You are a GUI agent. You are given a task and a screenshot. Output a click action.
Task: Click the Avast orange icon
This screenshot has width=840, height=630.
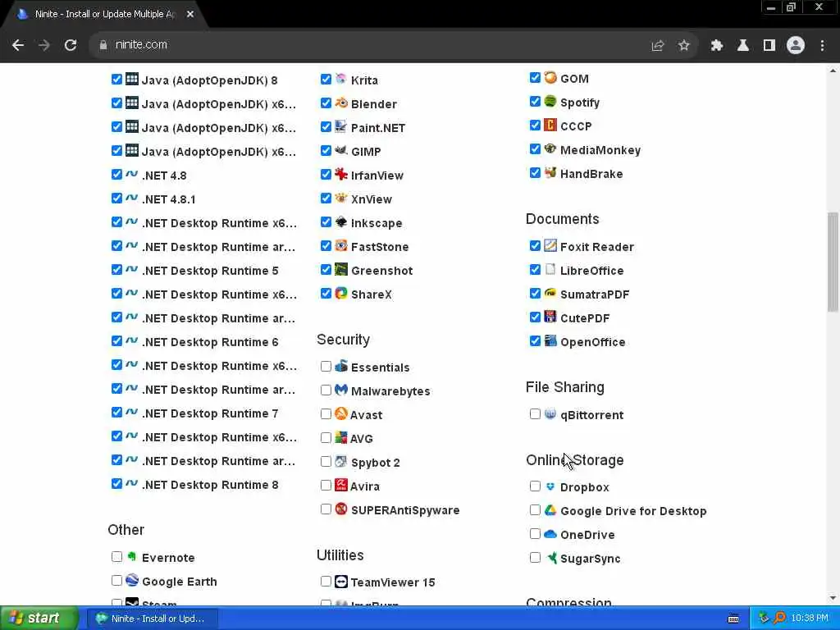tap(340, 413)
